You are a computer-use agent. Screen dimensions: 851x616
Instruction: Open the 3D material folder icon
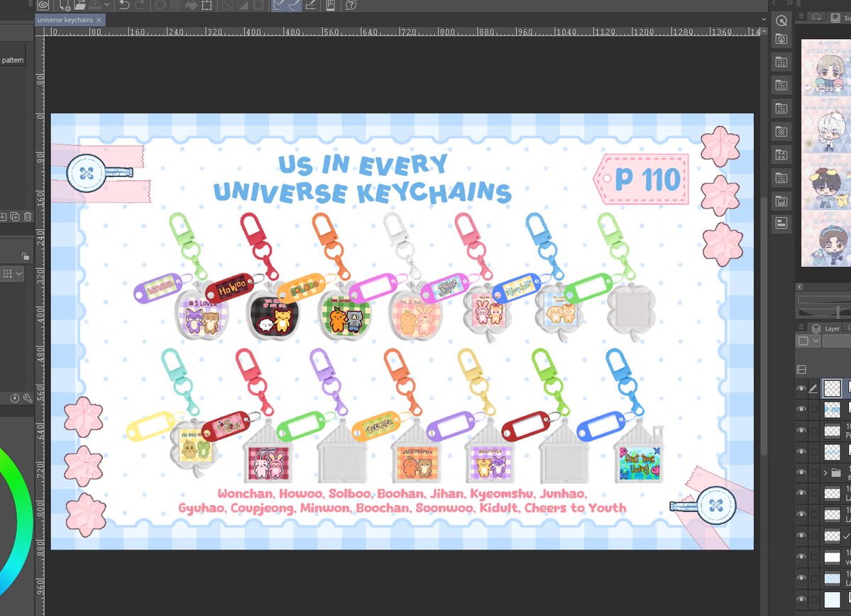pyautogui.click(x=781, y=39)
